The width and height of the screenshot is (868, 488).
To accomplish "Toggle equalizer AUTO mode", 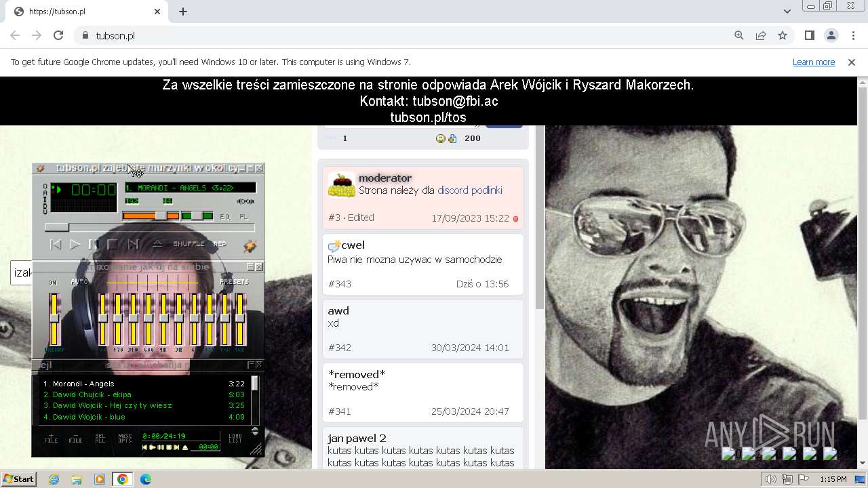I will tap(79, 282).
